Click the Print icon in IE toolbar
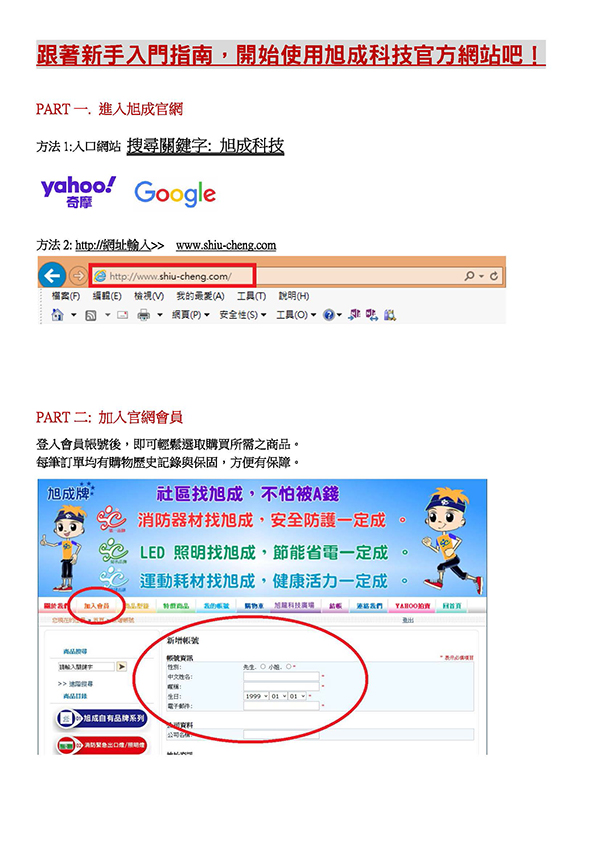 (x=143, y=315)
